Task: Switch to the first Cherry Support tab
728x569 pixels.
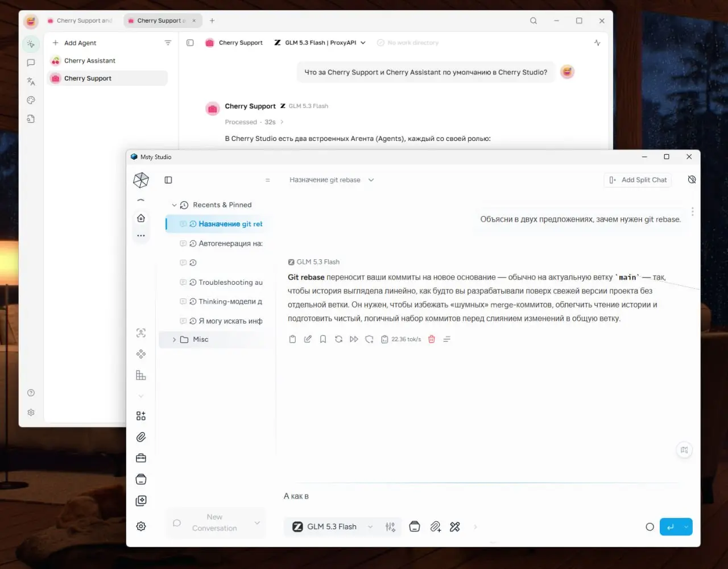Action: click(x=80, y=20)
